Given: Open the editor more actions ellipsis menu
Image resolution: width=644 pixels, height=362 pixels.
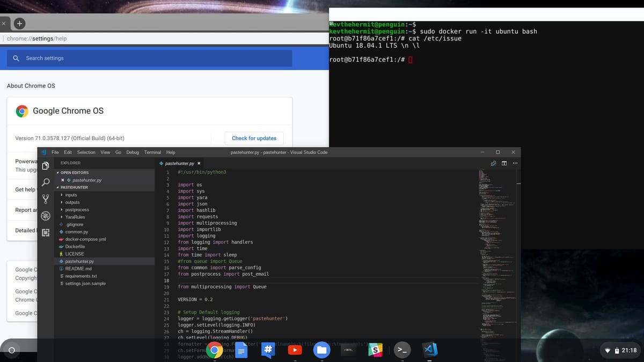Looking at the screenshot, I should 514,162.
